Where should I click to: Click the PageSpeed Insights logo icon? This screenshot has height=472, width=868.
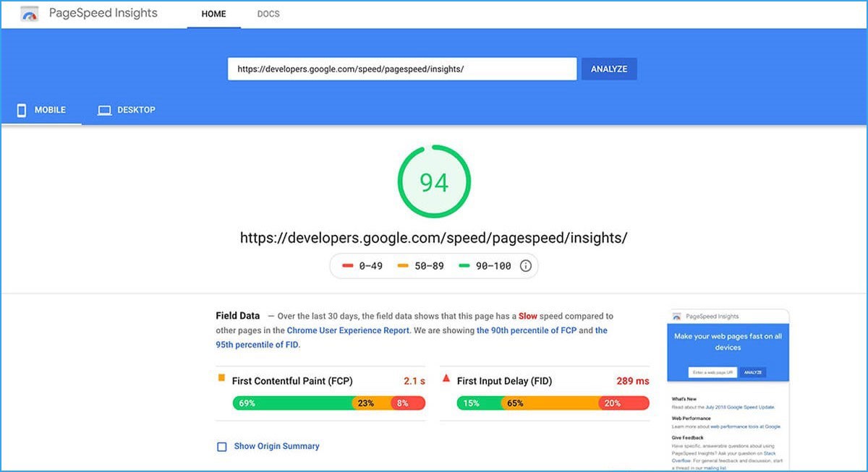[28, 13]
